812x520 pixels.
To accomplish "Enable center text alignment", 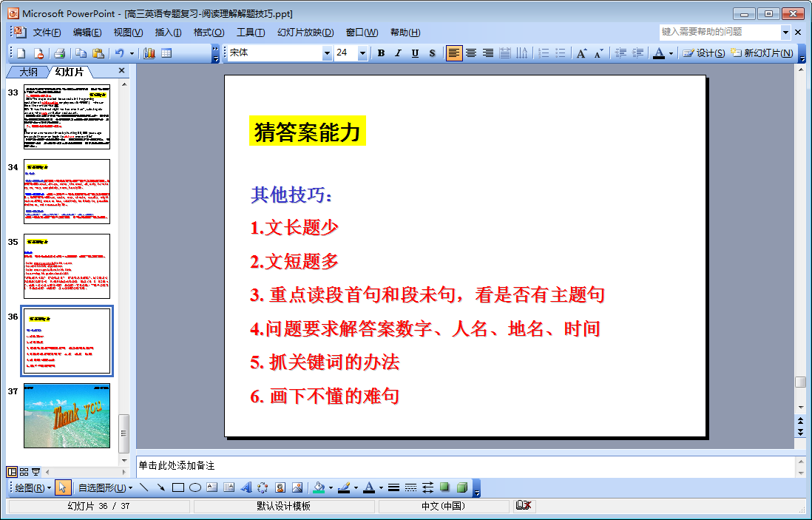I will click(471, 53).
